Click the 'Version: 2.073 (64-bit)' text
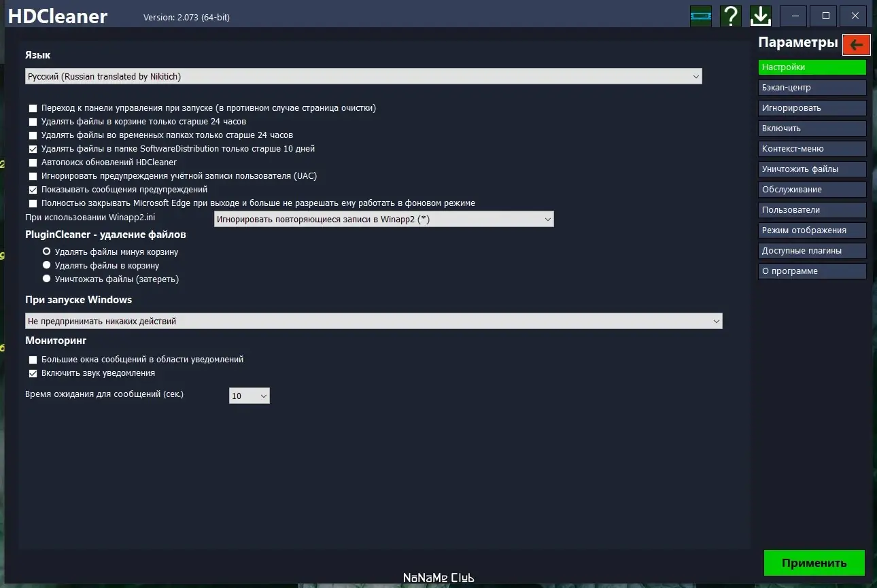 (186, 18)
